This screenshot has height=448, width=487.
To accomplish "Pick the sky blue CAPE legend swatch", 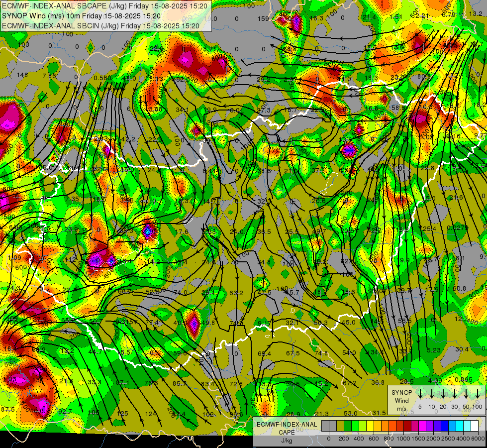I will click(x=452, y=426).
